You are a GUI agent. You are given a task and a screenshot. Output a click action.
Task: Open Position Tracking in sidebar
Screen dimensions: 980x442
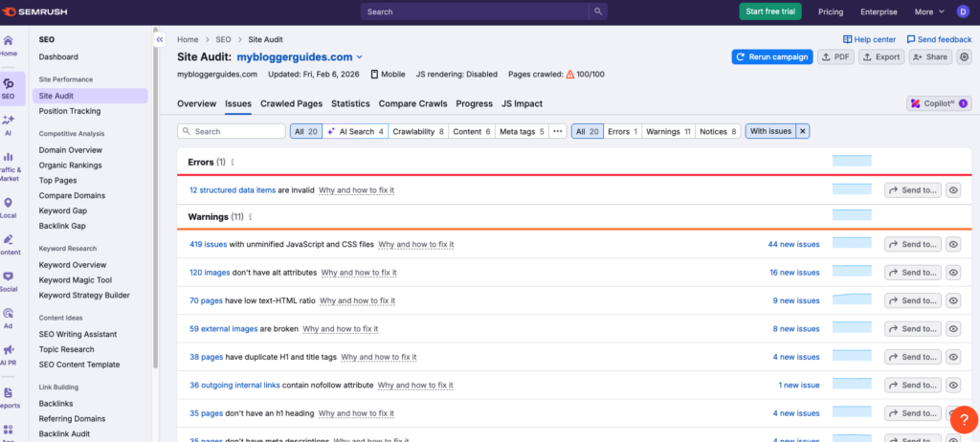(x=69, y=111)
